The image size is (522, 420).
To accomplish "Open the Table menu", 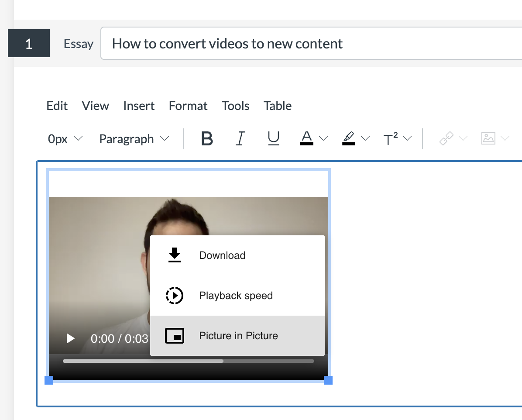I will pos(278,106).
